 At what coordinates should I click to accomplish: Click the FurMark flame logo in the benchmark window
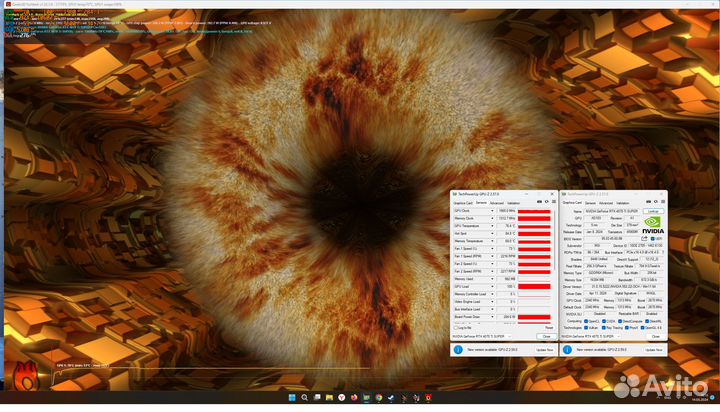point(27,375)
